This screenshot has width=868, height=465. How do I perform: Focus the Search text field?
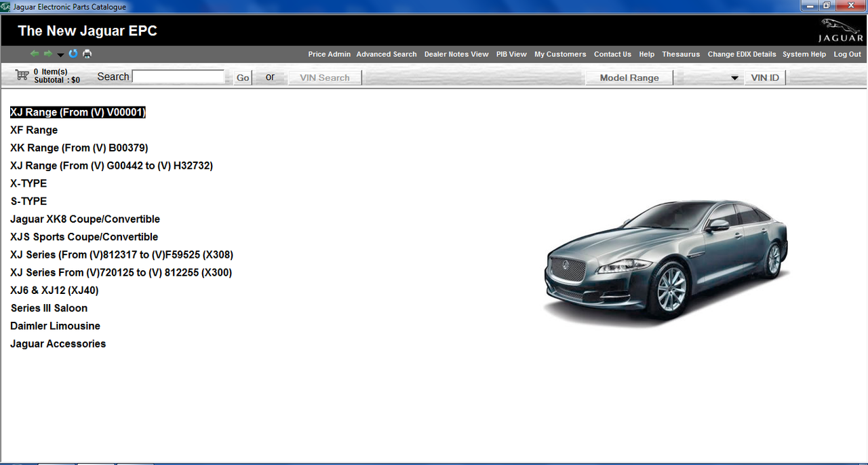point(178,77)
